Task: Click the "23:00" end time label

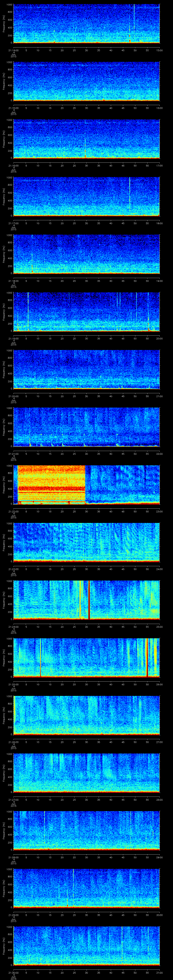Action: (x=160, y=512)
